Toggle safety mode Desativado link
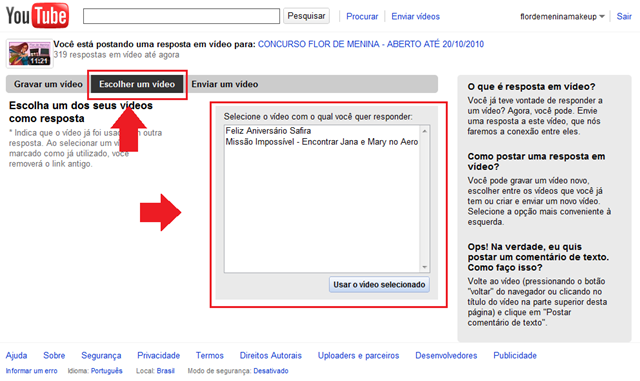The image size is (640, 381). 271,371
